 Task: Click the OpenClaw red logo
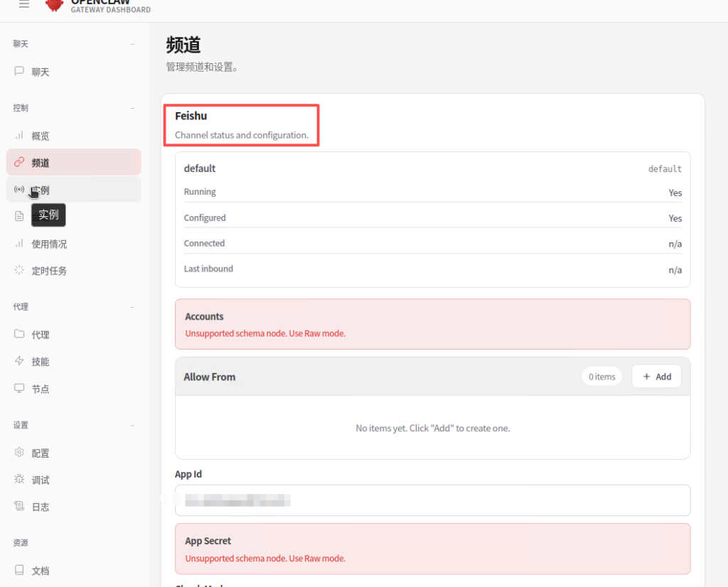coord(54,5)
